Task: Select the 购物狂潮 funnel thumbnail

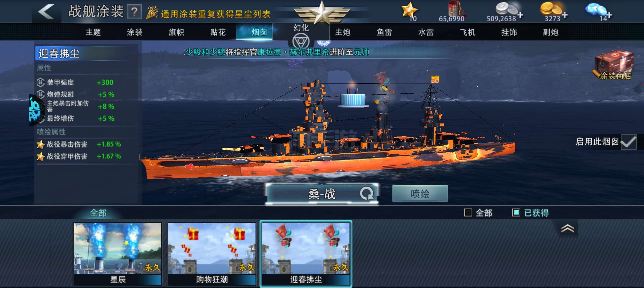Action: pos(212,254)
